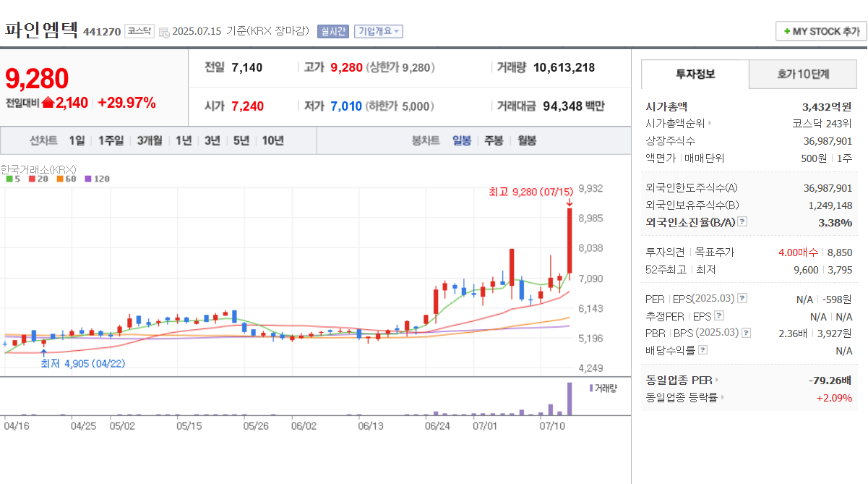
Task: Click the 120-day moving average purple legend swatch
Action: coord(88,178)
